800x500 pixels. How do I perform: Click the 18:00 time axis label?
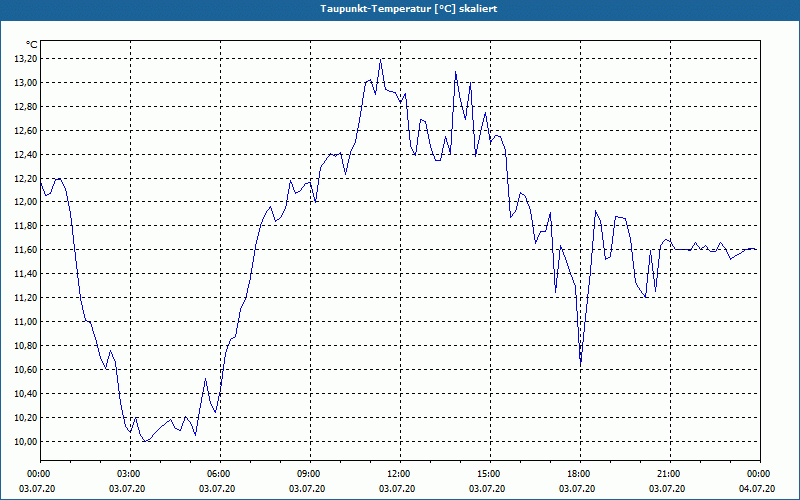point(580,474)
